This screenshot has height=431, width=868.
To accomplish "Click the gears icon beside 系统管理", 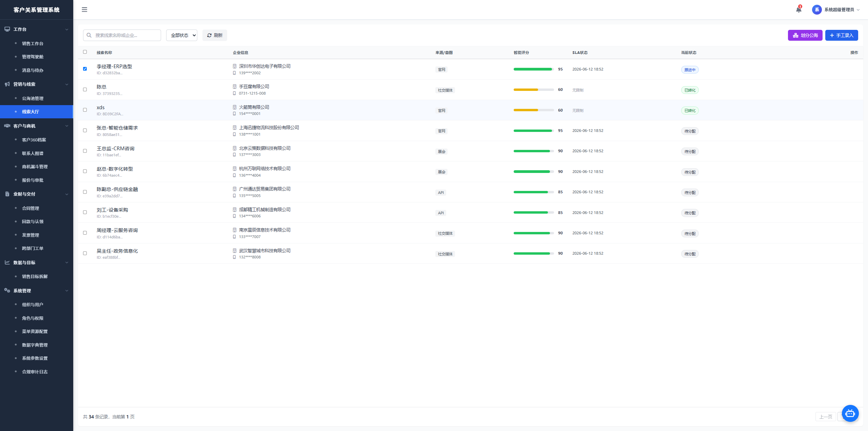I will (7, 291).
